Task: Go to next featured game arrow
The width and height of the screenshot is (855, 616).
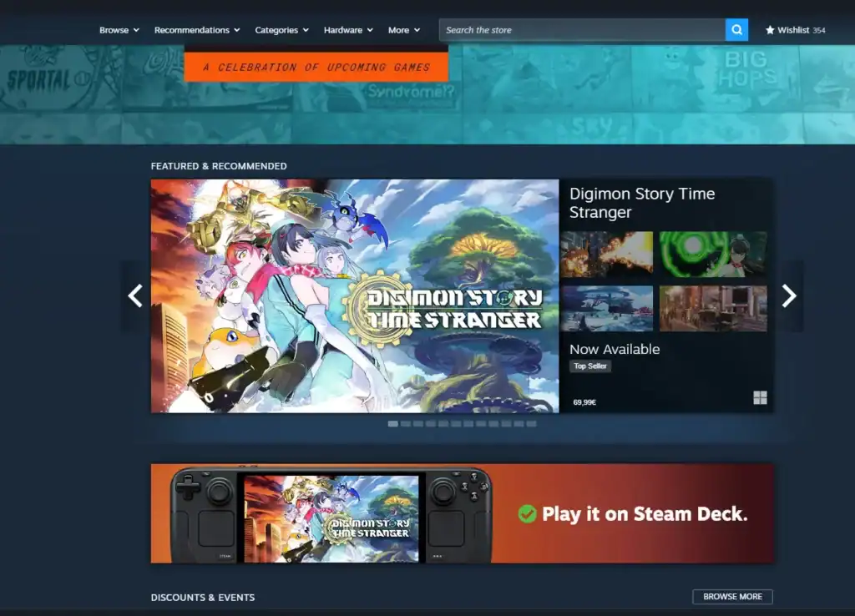Action: [x=788, y=295]
